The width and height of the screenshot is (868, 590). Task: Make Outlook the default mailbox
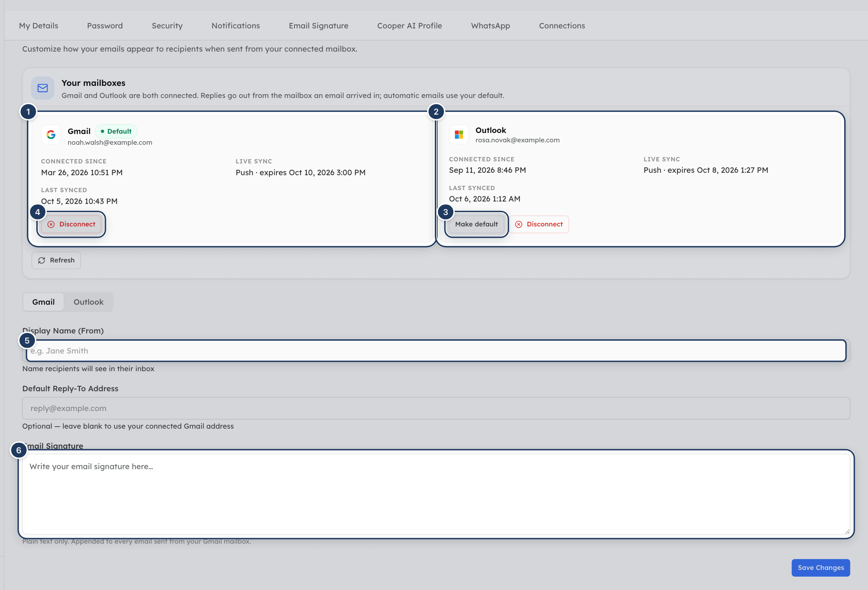[x=476, y=224]
